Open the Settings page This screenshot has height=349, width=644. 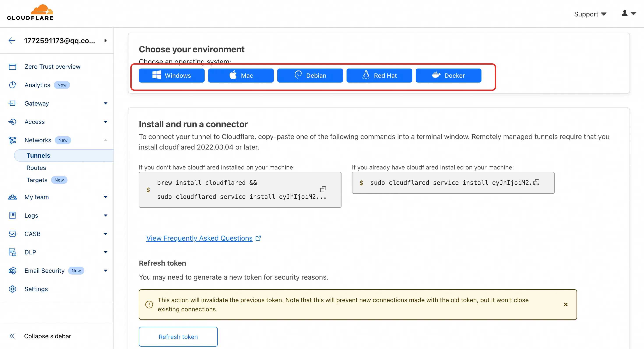pos(36,289)
